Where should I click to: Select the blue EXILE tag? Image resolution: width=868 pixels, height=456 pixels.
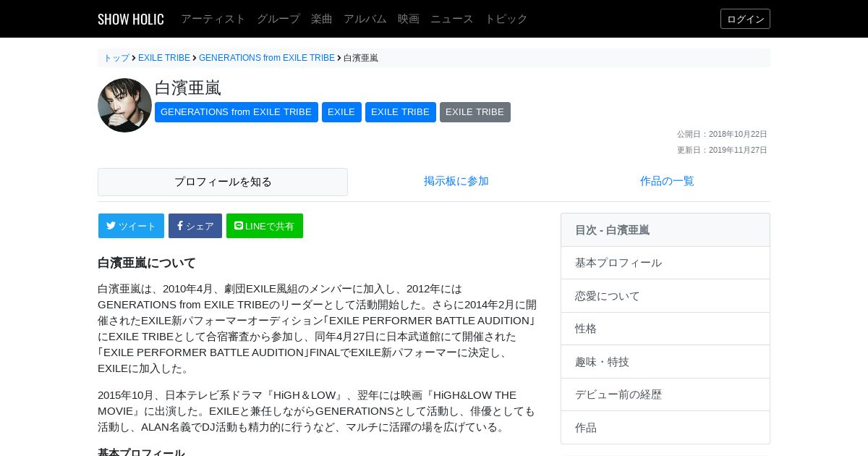[341, 112]
